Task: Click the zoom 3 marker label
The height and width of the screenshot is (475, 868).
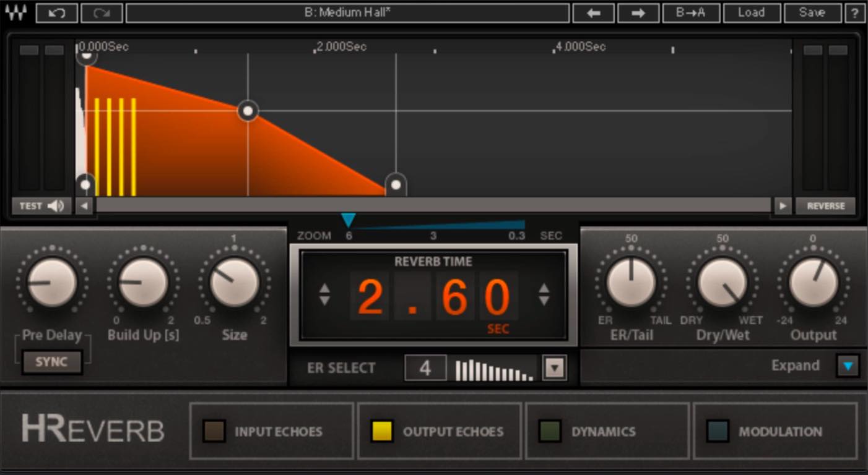Action: [433, 236]
